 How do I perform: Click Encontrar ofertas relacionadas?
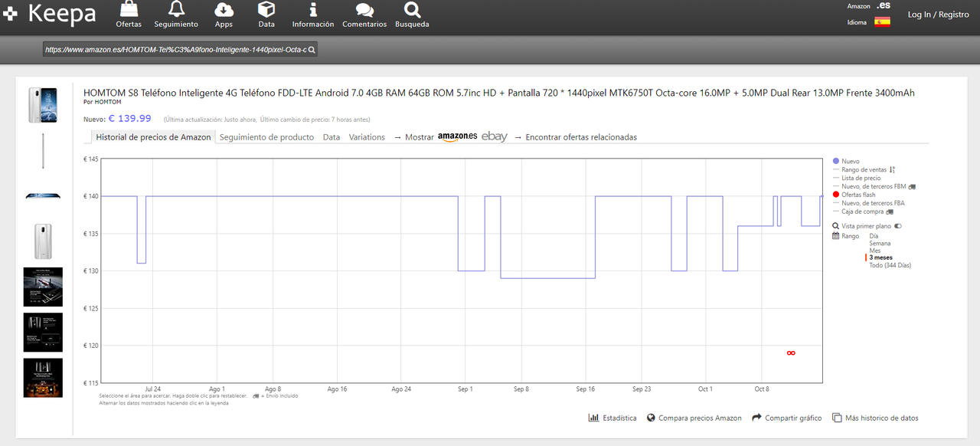(581, 137)
